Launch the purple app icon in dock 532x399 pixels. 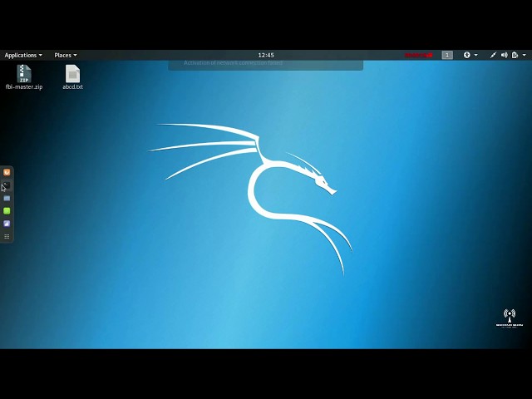pos(7,224)
